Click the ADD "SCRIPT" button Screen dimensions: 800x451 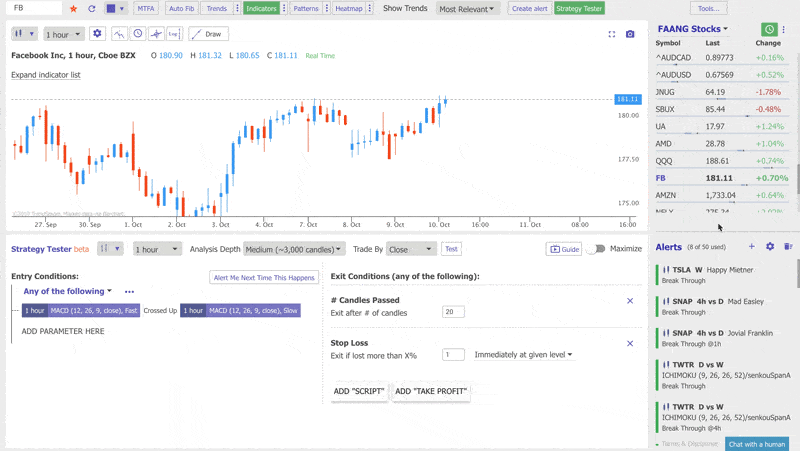pyautogui.click(x=359, y=391)
